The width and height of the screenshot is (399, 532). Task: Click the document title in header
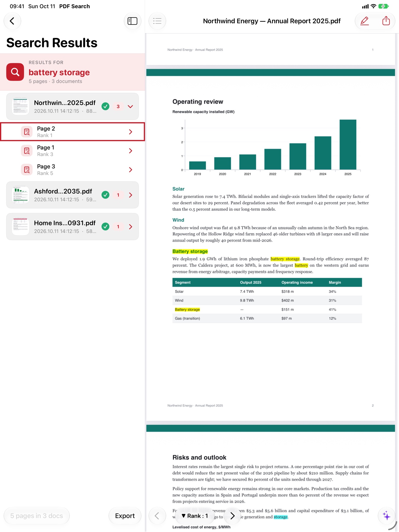pyautogui.click(x=272, y=21)
